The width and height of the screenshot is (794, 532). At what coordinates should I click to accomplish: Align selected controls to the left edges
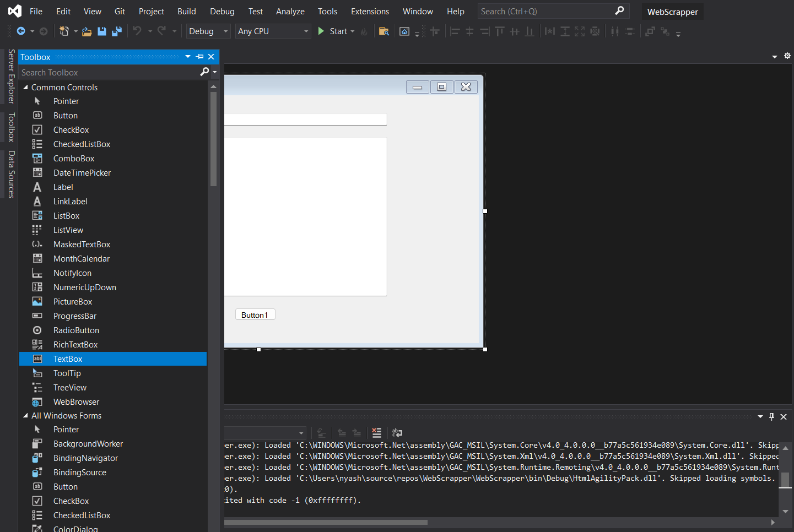[x=455, y=31]
